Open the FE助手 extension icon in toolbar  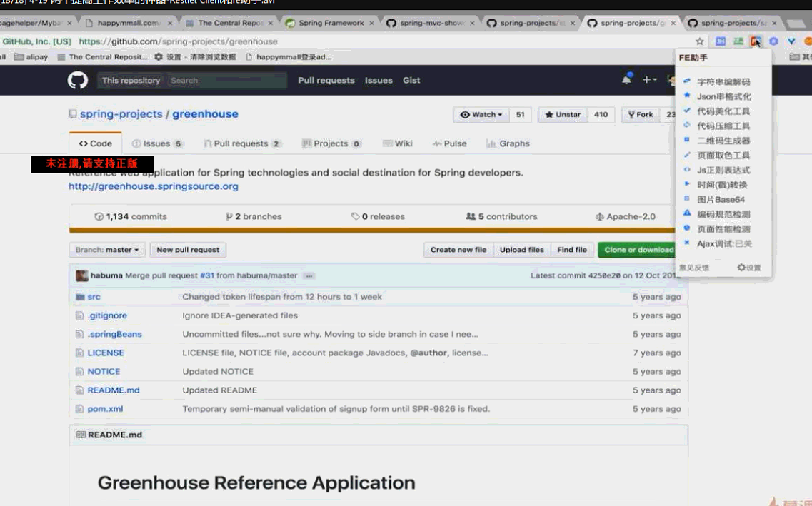pos(756,41)
